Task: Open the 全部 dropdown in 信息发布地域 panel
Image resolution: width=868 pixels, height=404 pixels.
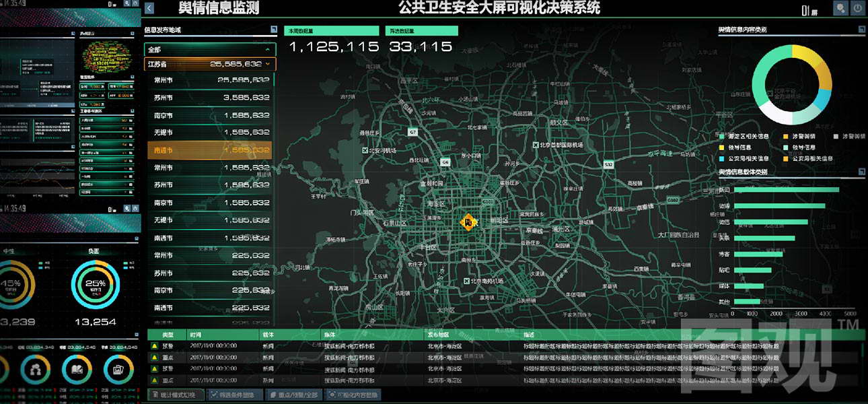Action: pyautogui.click(x=209, y=48)
